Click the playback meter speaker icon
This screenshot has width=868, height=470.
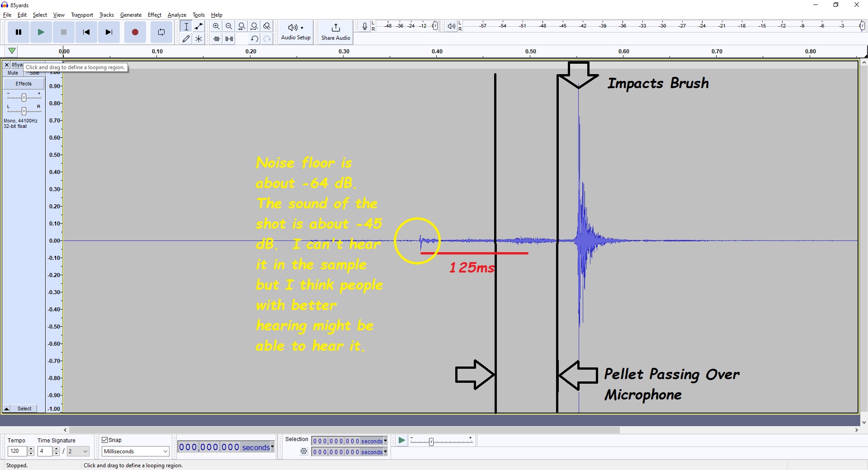point(451,26)
